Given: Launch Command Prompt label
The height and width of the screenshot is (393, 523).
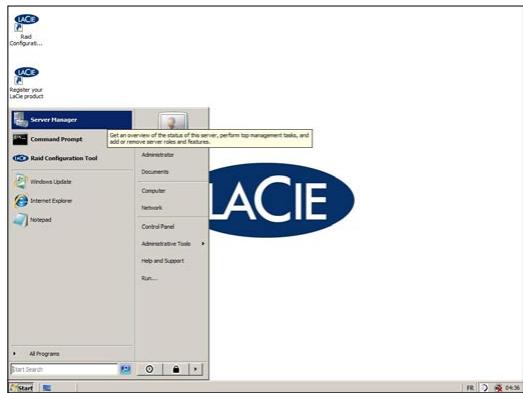Looking at the screenshot, I should 56,139.
